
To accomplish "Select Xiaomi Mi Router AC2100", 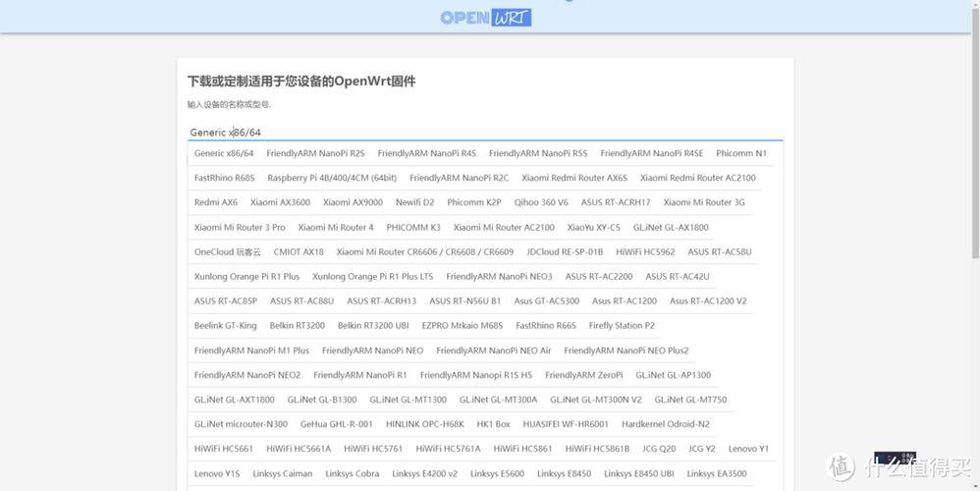I will click(x=504, y=228).
